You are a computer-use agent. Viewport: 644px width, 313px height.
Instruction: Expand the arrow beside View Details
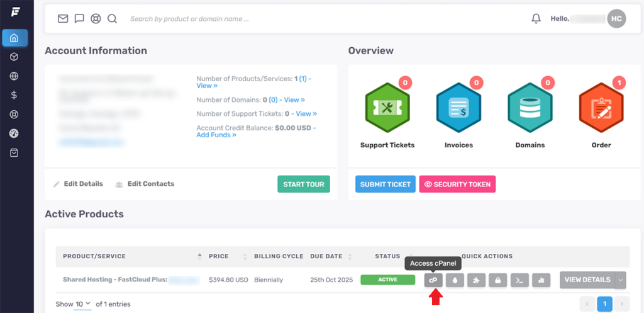click(621, 280)
